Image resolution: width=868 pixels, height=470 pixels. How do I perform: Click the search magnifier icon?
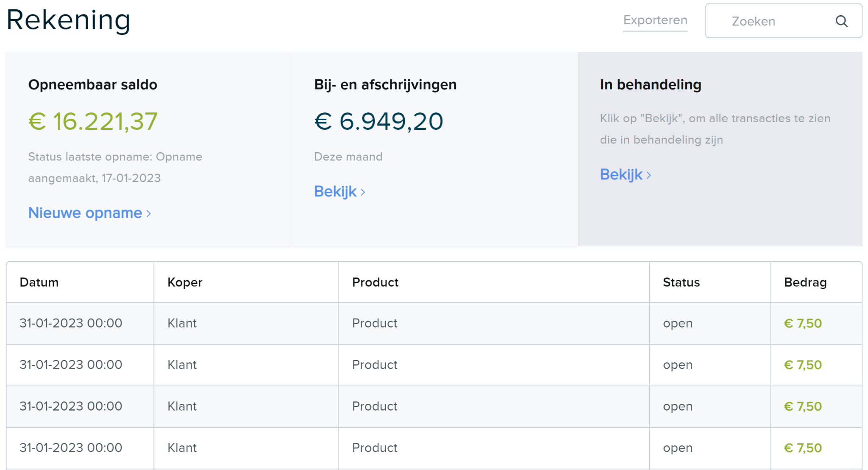point(841,21)
